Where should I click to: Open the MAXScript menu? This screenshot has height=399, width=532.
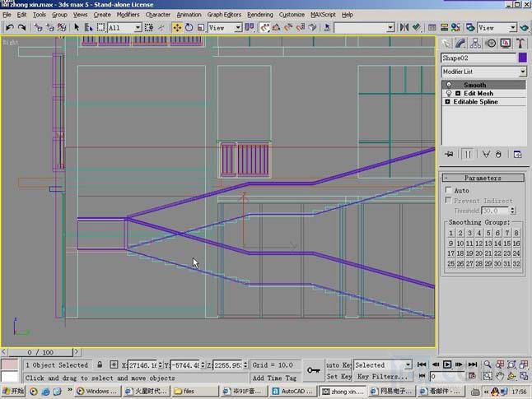(x=323, y=15)
